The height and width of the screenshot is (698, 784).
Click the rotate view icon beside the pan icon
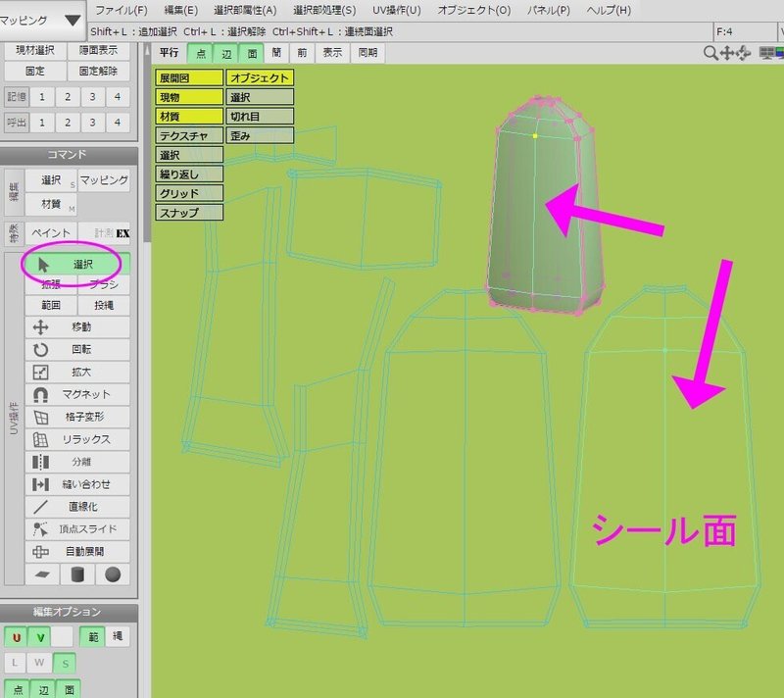[x=743, y=53]
